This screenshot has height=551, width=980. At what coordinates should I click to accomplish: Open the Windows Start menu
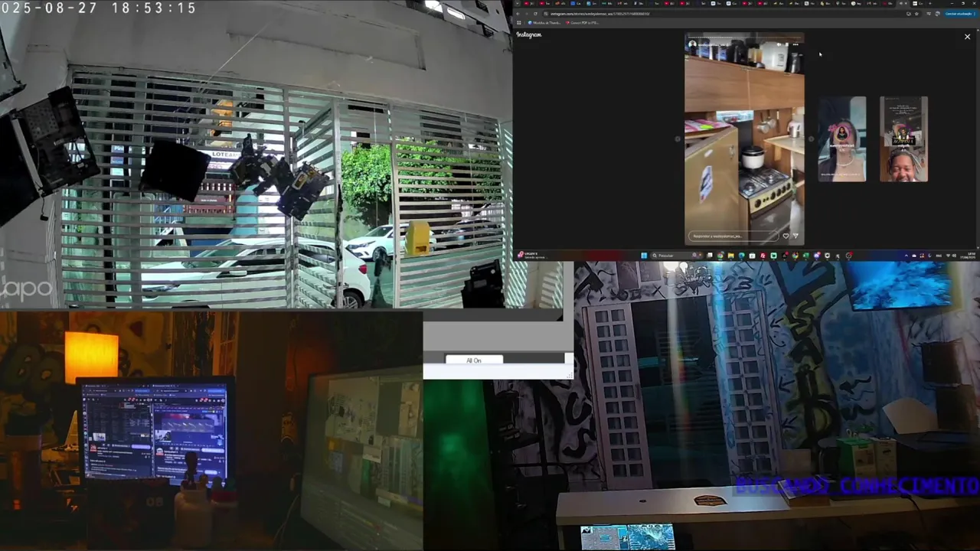click(x=644, y=256)
